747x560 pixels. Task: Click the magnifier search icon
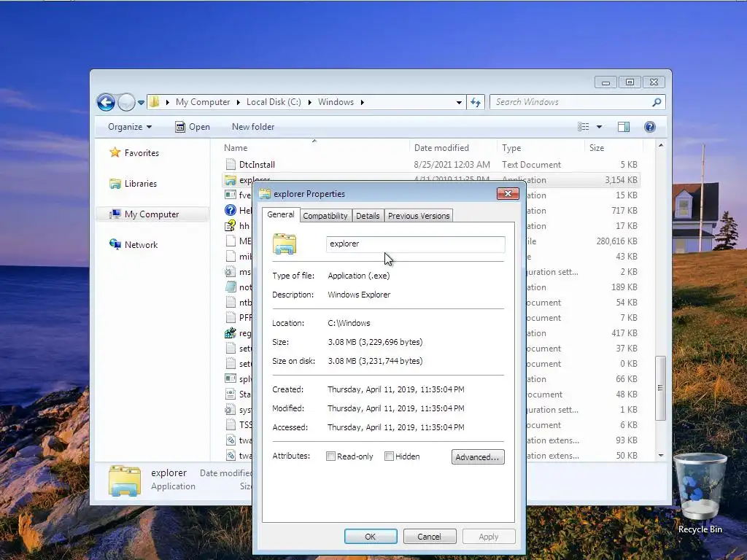657,102
